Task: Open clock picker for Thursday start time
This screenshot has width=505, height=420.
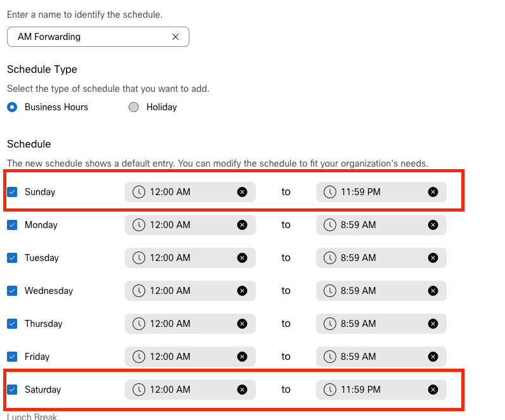Action: pyautogui.click(x=139, y=324)
